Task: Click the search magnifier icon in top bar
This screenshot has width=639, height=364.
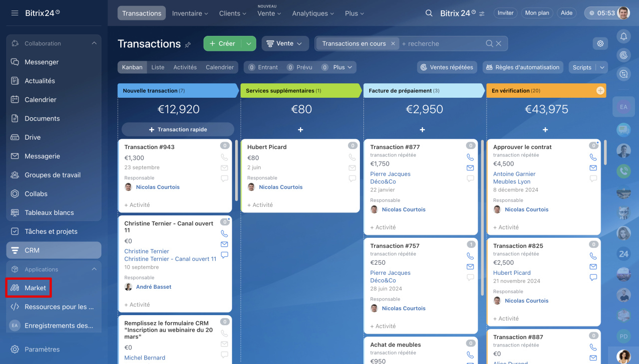Action: point(429,13)
